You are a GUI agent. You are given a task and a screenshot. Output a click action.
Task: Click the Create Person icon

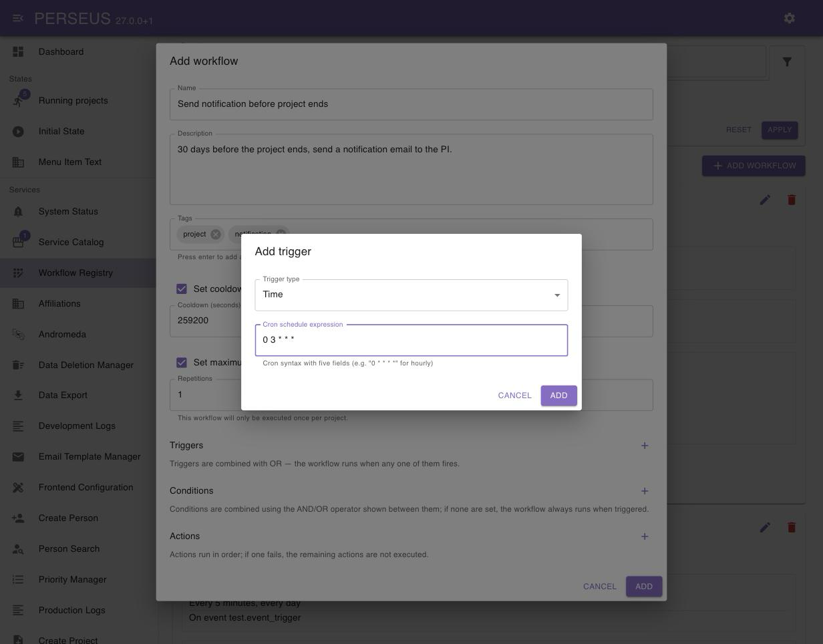(18, 518)
